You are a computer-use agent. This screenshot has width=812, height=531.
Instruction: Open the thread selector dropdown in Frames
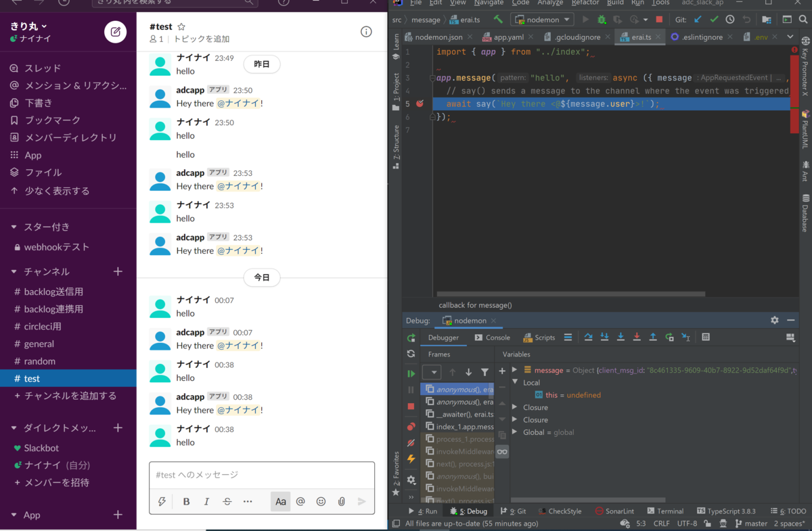point(432,372)
